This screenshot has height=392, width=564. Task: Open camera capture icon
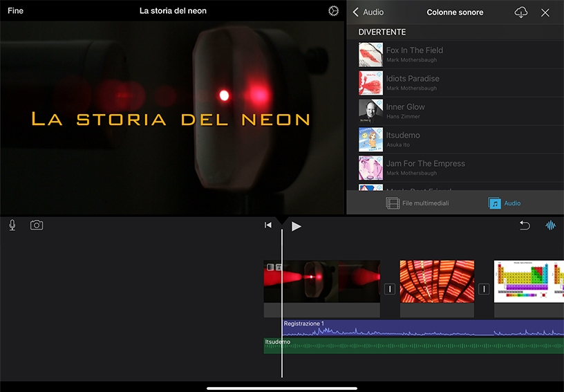click(37, 225)
